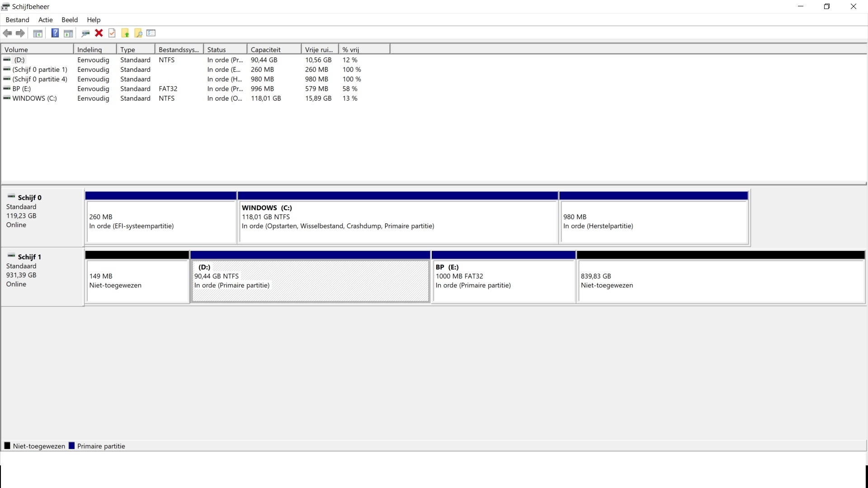
Task: Click the properties checkmark document icon
Action: [x=112, y=33]
